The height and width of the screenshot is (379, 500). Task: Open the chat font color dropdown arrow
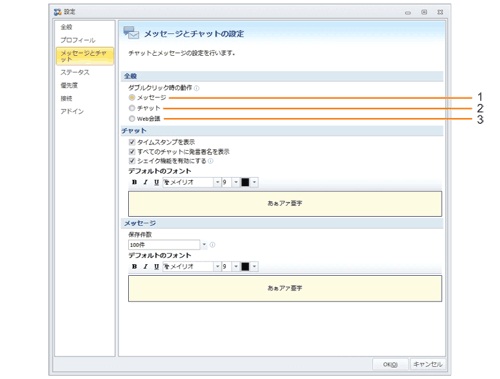click(254, 182)
